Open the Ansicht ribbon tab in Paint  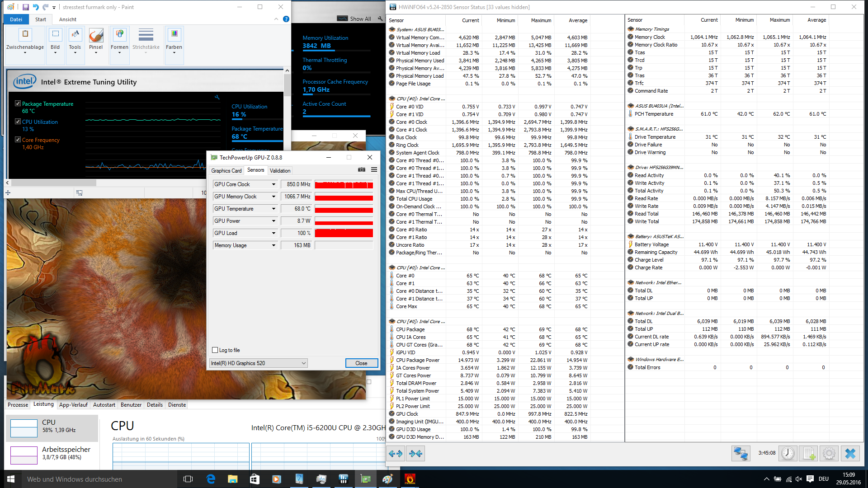coord(68,19)
